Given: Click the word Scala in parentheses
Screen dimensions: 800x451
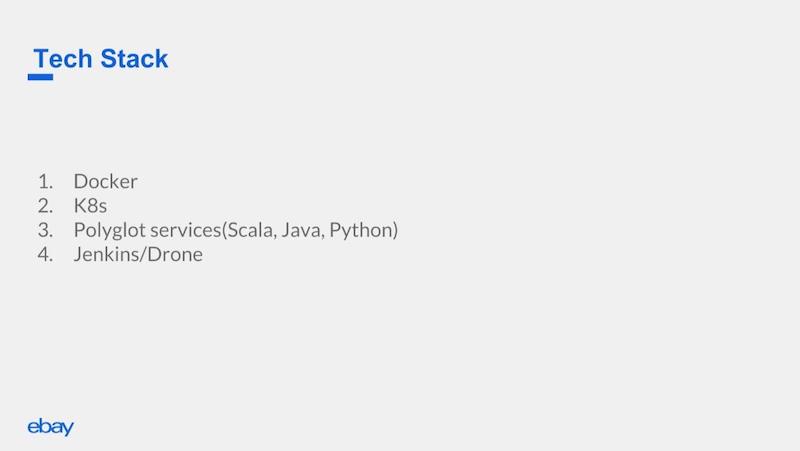Looking at the screenshot, I should pos(252,230).
